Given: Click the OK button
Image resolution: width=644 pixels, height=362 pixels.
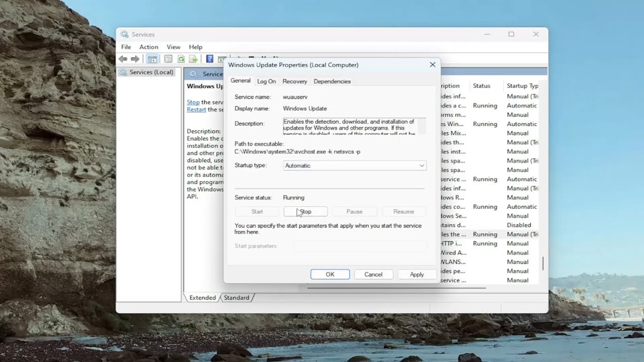Looking at the screenshot, I should pos(330,275).
